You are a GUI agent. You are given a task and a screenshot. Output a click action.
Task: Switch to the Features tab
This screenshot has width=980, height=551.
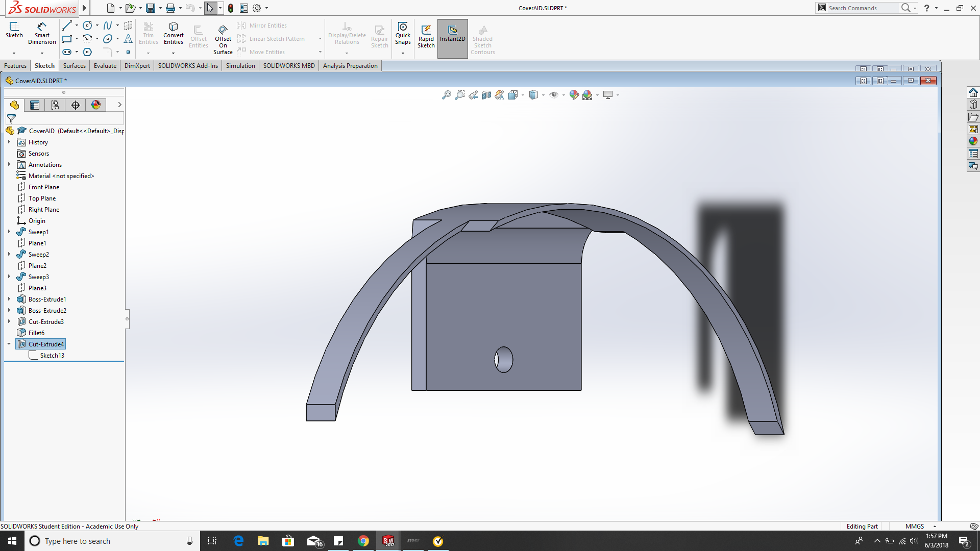click(15, 66)
